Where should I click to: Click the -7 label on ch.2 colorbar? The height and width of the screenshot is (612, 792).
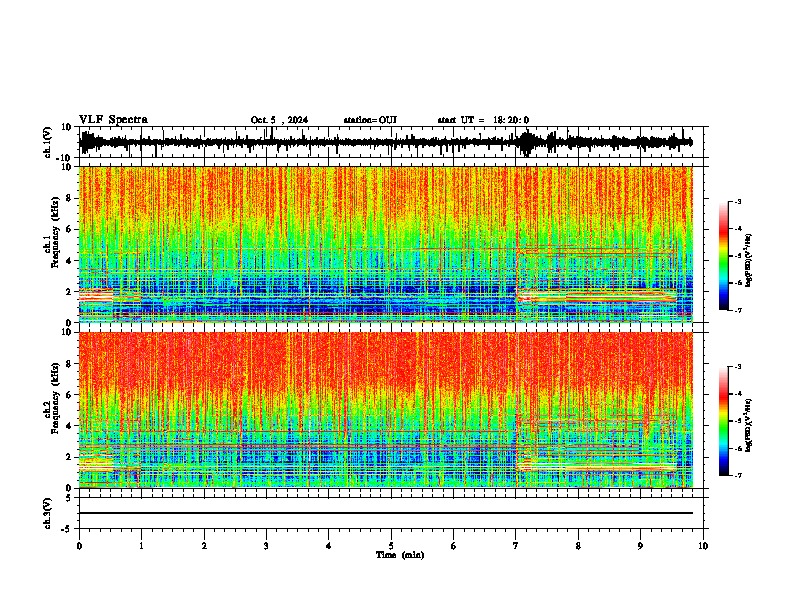[738, 475]
